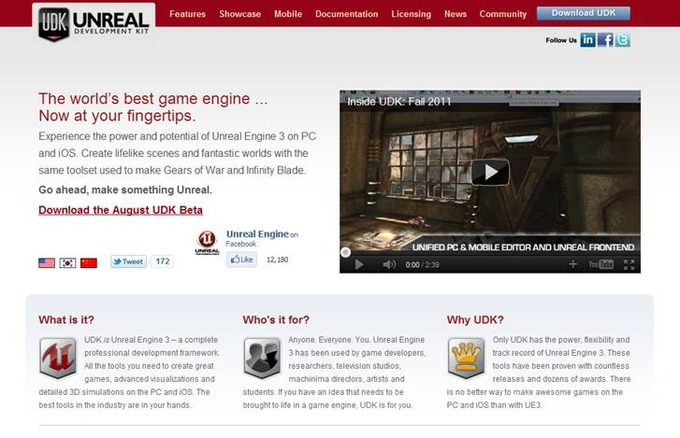Click the Tweet button
The height and width of the screenshot is (438, 680).
point(128,261)
